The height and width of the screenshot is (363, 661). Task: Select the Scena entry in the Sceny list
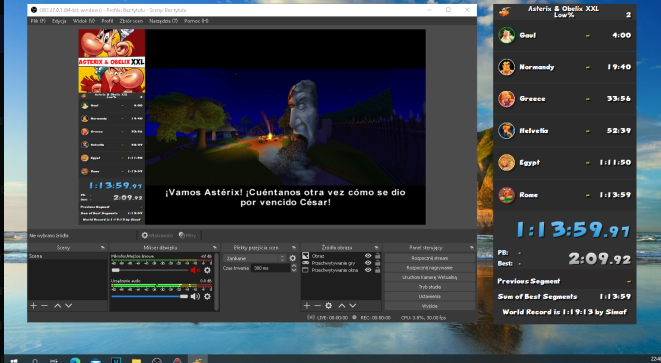[x=67, y=256]
